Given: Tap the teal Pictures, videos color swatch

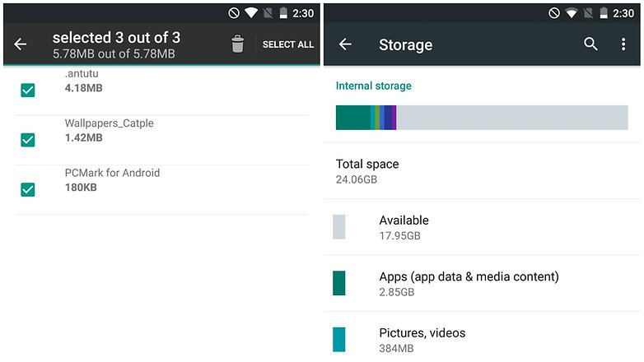Looking at the screenshot, I should tap(339, 339).
